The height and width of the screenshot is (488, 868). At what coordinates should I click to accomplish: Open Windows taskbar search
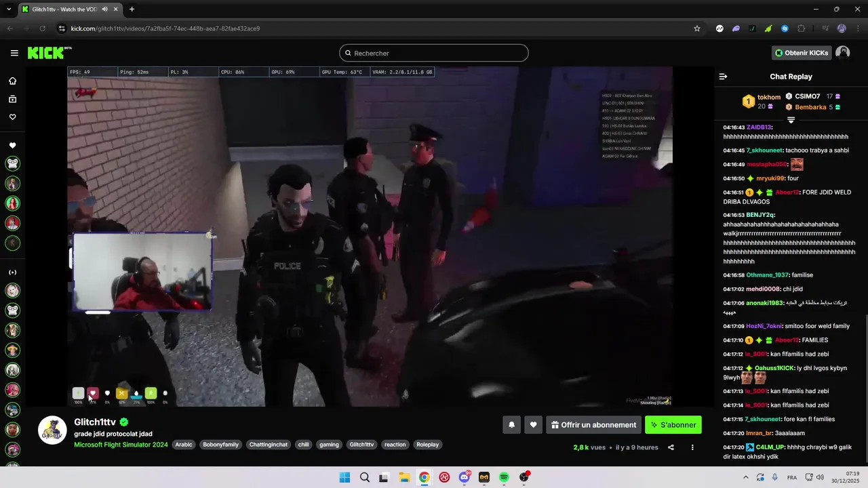(x=365, y=477)
